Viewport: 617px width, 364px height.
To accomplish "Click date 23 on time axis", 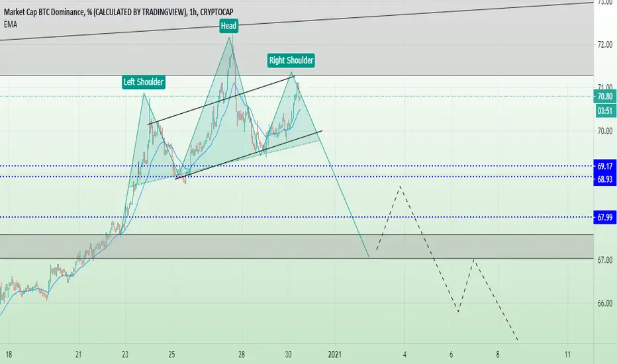I will (125, 355).
